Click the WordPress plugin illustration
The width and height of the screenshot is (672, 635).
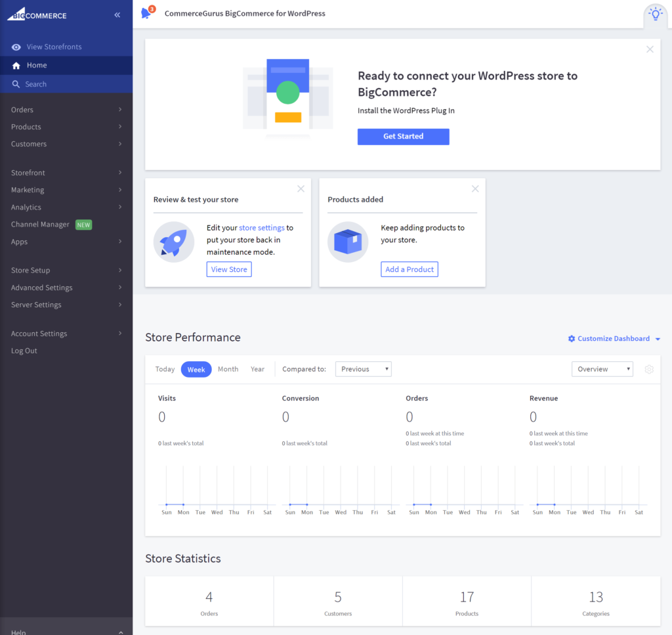[288, 98]
